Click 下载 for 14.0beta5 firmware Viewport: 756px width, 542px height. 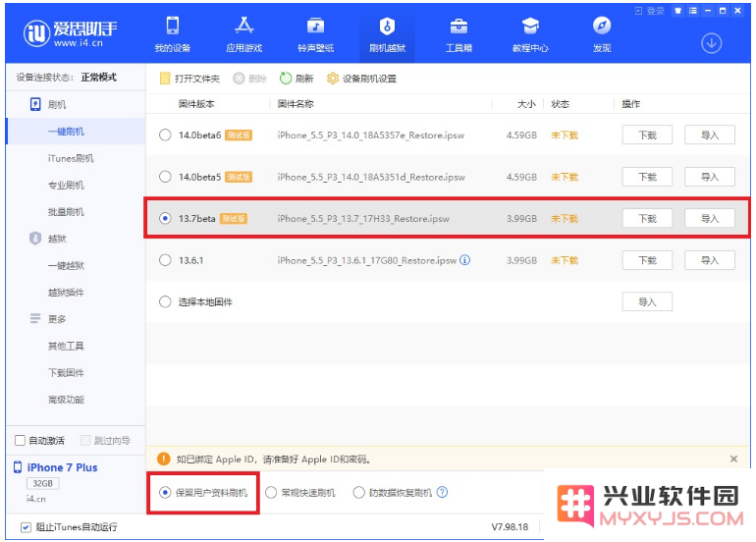[647, 177]
